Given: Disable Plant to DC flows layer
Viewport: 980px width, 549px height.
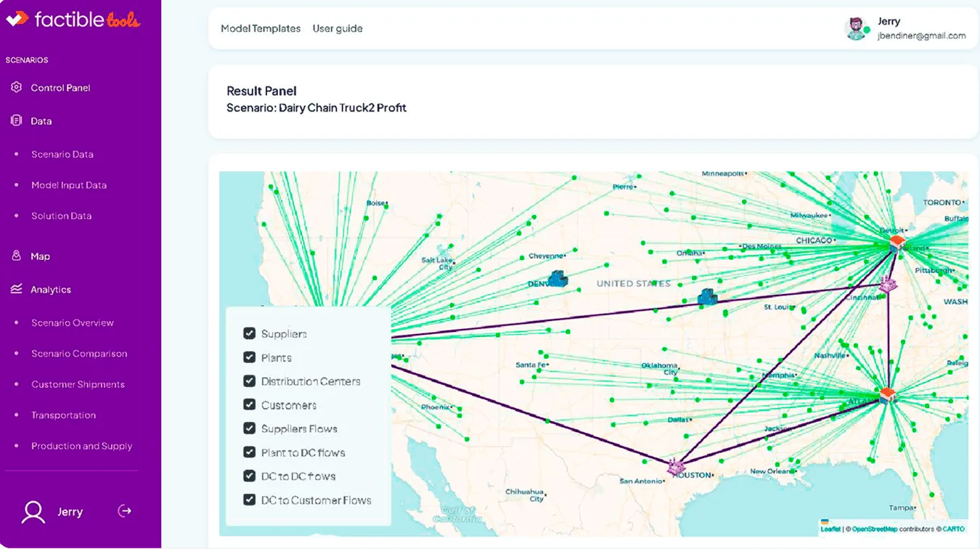Looking at the screenshot, I should click(x=249, y=452).
